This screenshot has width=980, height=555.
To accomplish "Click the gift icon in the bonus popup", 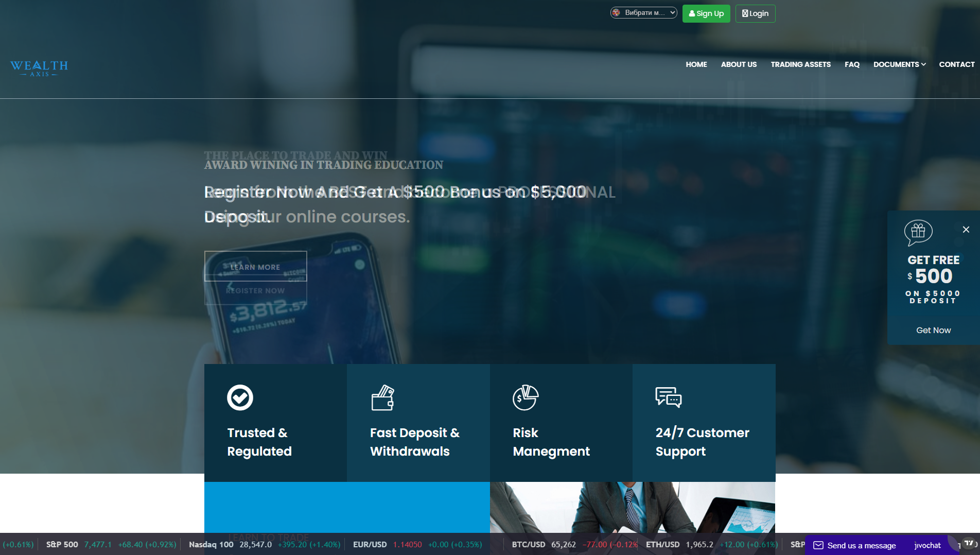I will [x=918, y=232].
